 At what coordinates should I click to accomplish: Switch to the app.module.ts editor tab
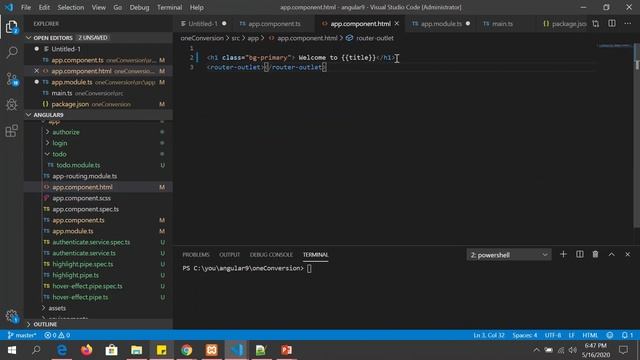coord(441,24)
